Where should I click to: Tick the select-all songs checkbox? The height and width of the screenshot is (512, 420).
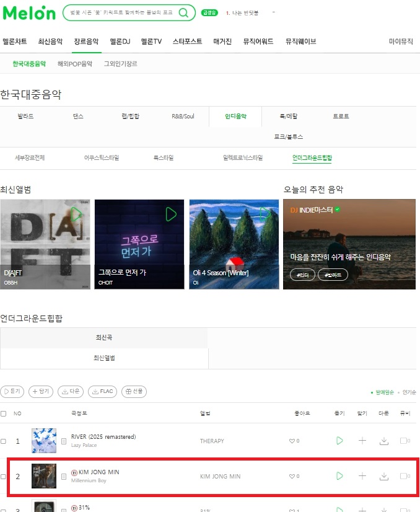[x=3, y=413]
